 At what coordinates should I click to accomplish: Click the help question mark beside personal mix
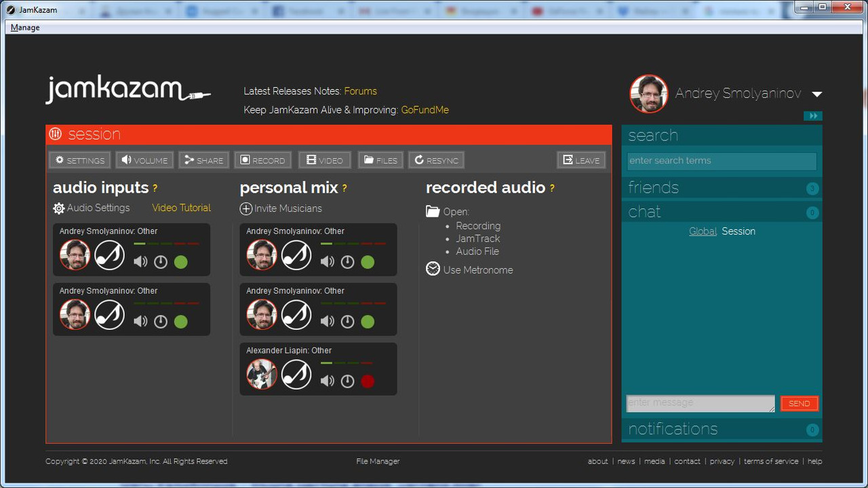pos(344,189)
